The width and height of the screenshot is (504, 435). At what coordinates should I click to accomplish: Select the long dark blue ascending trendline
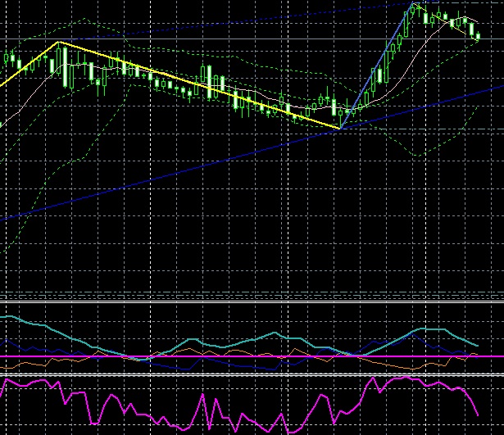pyautogui.click(x=164, y=174)
